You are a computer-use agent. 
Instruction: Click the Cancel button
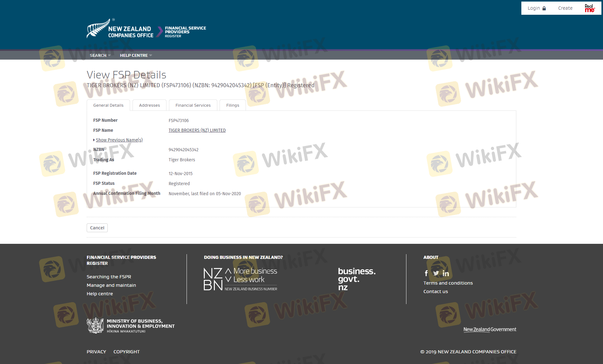coord(97,228)
